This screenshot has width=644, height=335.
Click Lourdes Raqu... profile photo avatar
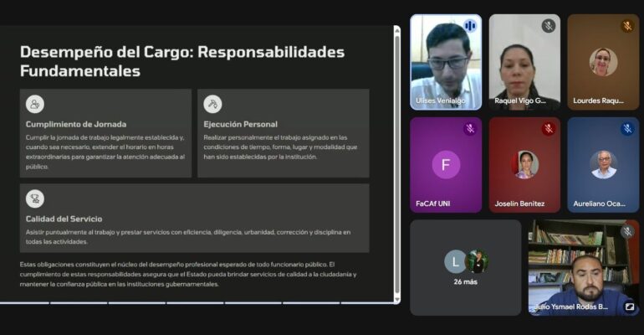[x=603, y=62]
